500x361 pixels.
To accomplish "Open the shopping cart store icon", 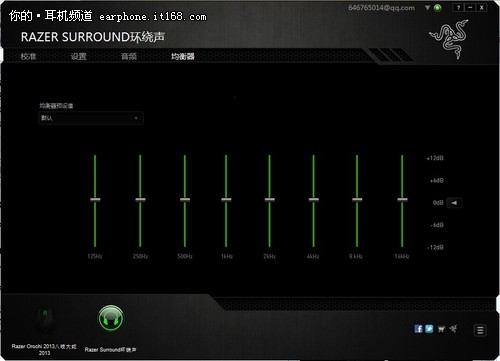I will (x=441, y=329).
